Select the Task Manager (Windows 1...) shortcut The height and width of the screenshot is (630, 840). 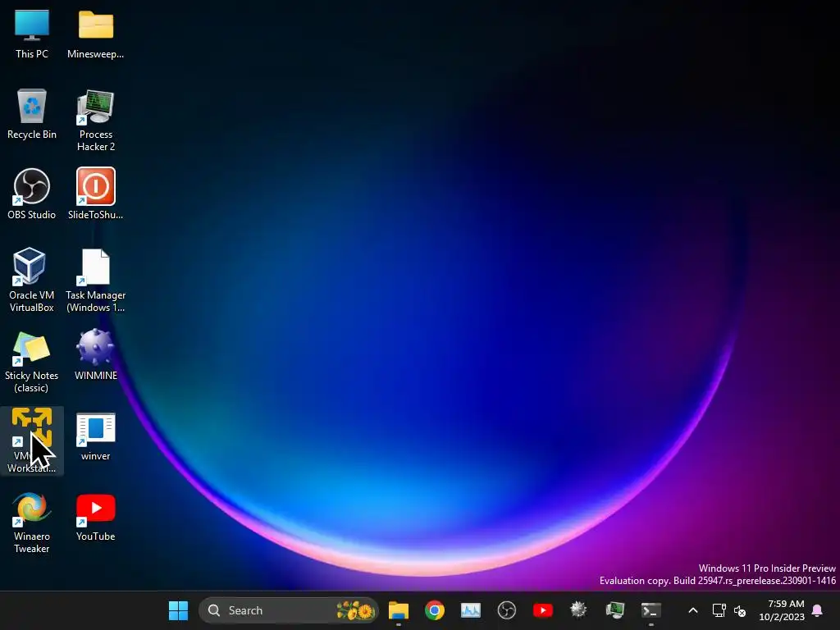pyautogui.click(x=95, y=281)
